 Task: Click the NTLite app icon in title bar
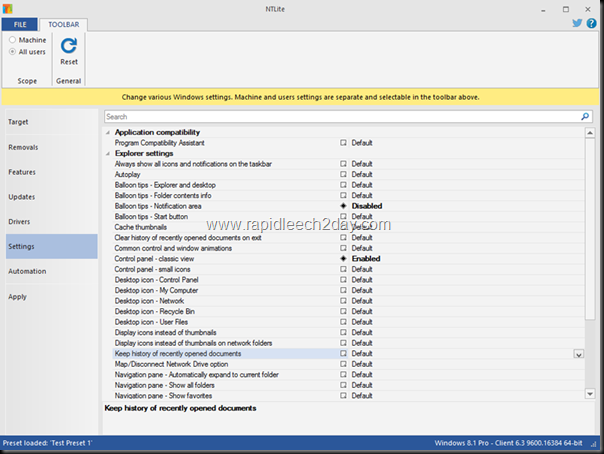point(7,8)
